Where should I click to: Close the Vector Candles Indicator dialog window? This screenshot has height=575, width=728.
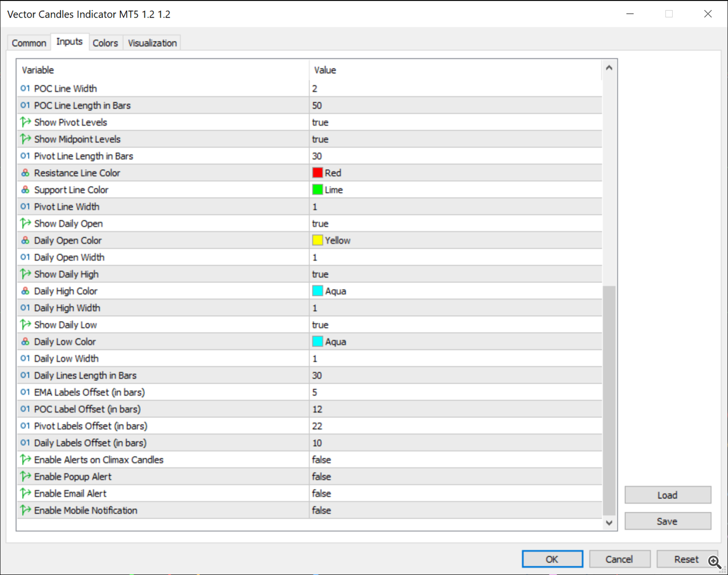[x=708, y=14]
